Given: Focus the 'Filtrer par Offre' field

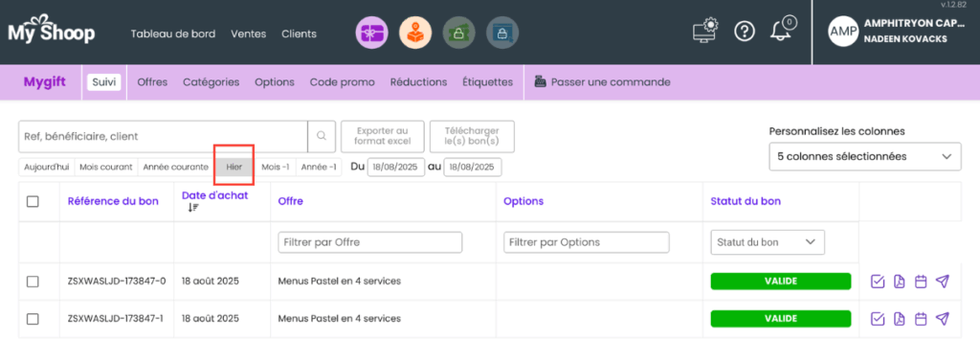Looking at the screenshot, I should pos(370,242).
